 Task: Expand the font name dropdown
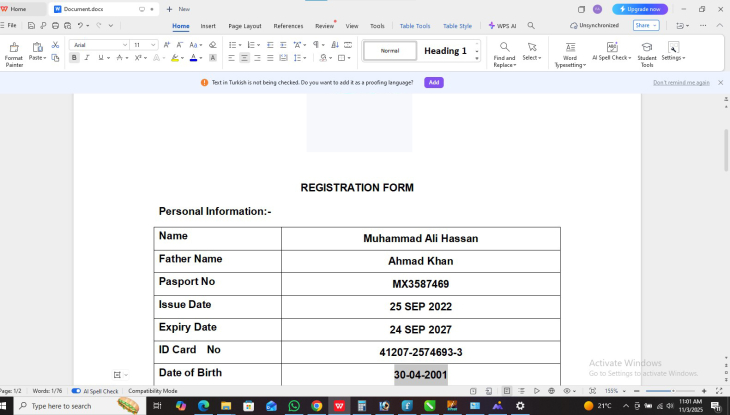(125, 45)
